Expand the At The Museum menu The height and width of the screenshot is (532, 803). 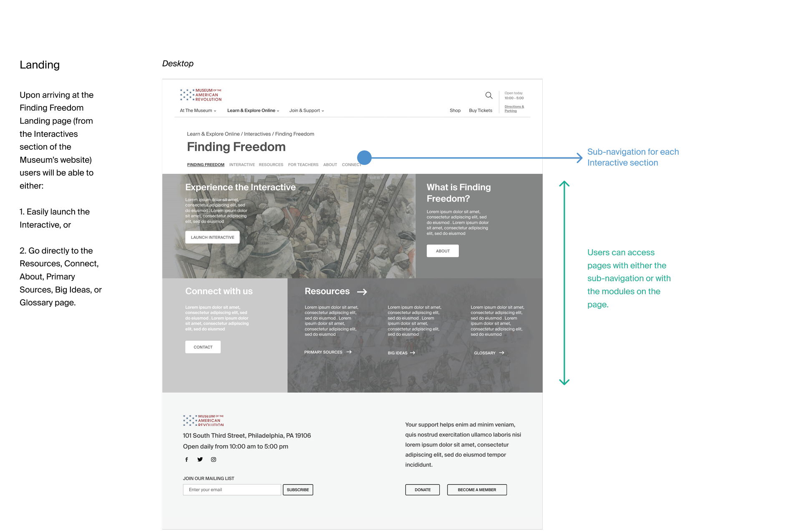pos(198,111)
